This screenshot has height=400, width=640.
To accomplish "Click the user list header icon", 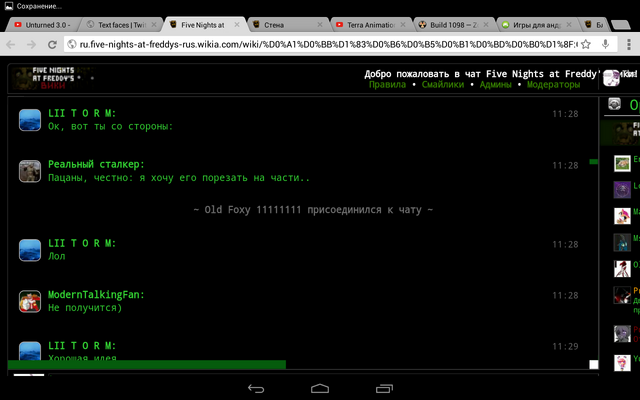I will tap(614, 104).
